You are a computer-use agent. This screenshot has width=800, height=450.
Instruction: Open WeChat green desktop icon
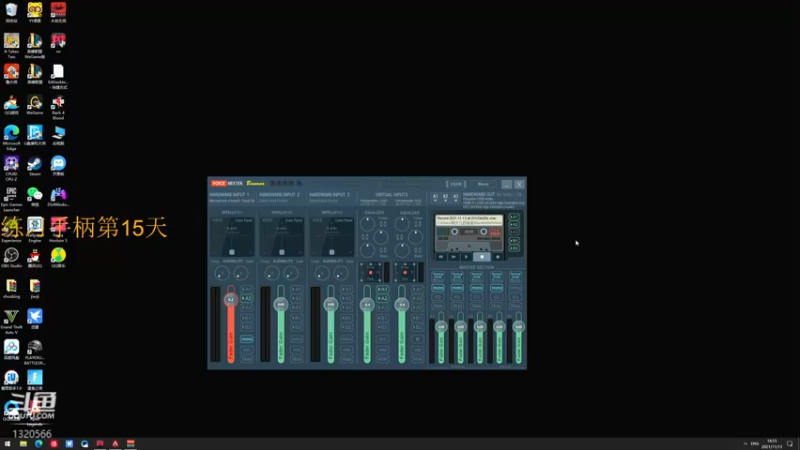click(35, 197)
